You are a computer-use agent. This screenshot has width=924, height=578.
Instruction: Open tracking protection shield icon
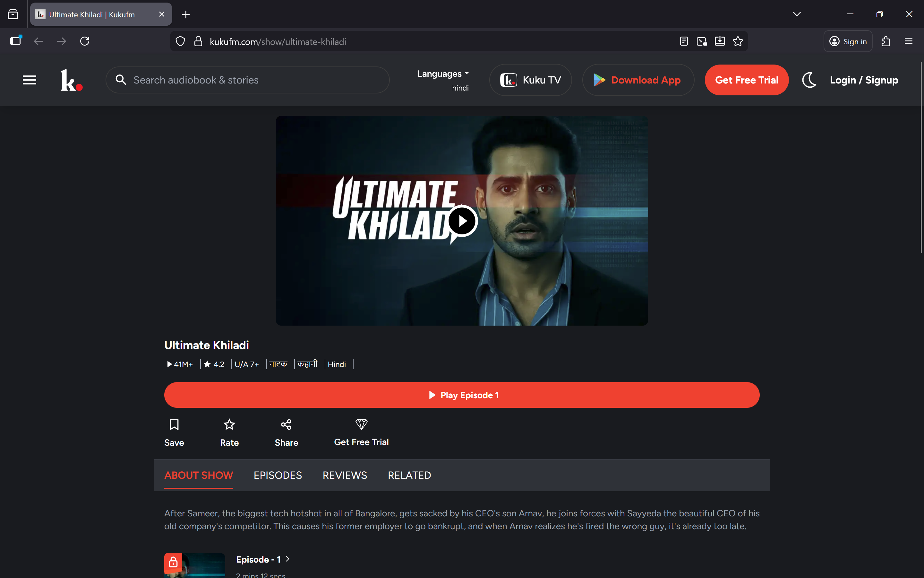point(180,41)
